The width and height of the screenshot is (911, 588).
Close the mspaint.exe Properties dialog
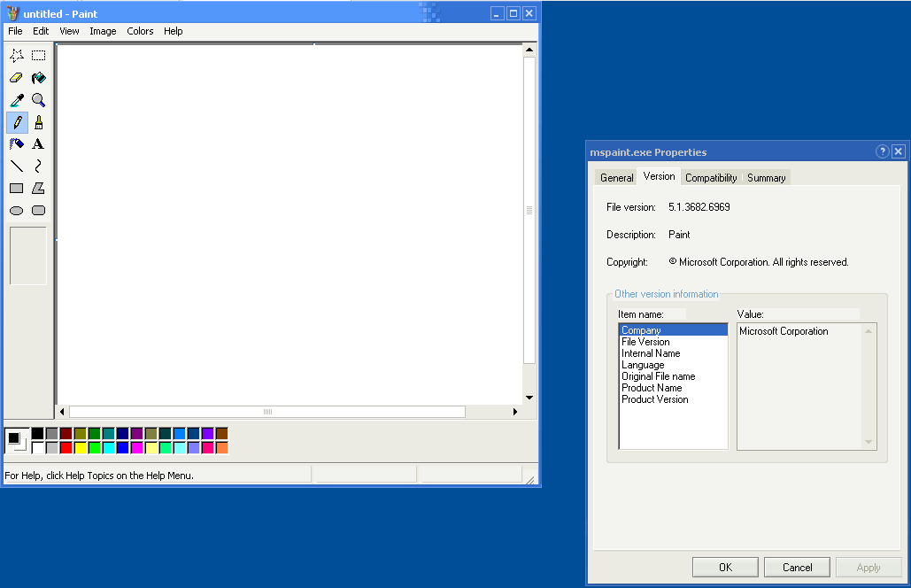(899, 151)
